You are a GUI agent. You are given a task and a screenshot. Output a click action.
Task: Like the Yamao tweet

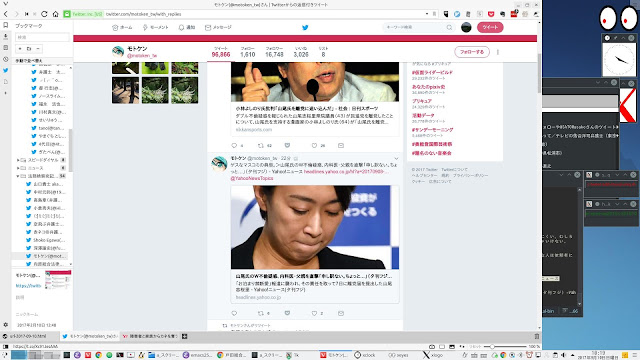pyautogui.click(x=314, y=313)
